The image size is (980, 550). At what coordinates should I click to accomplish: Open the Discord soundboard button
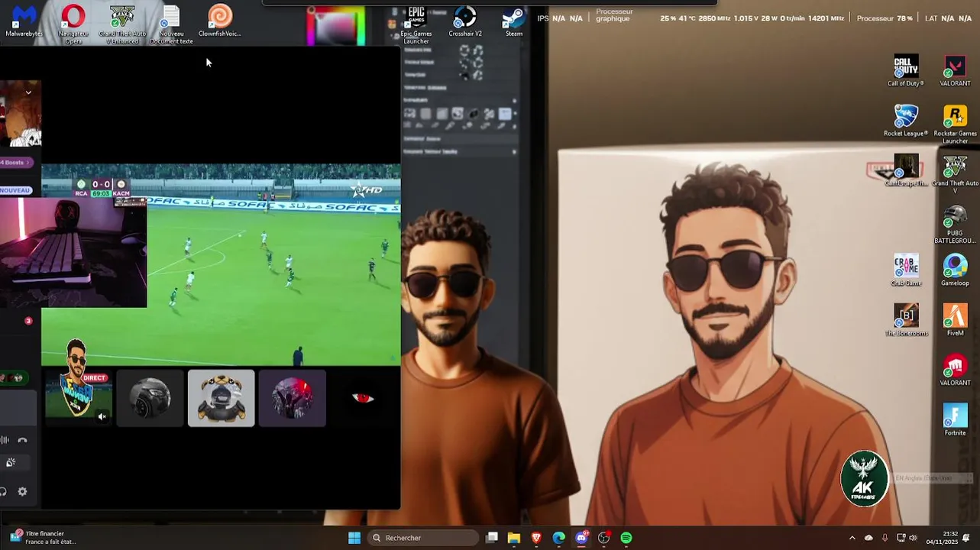pyautogui.click(x=11, y=462)
